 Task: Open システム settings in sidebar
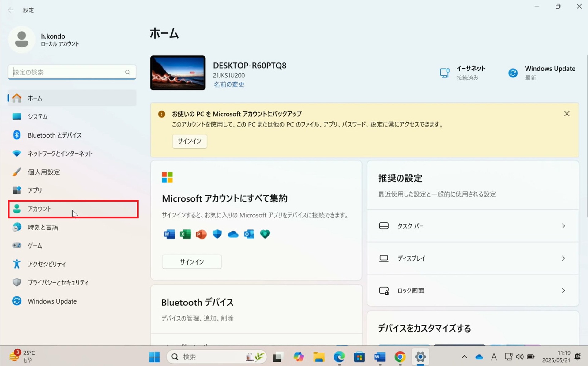[72, 117]
